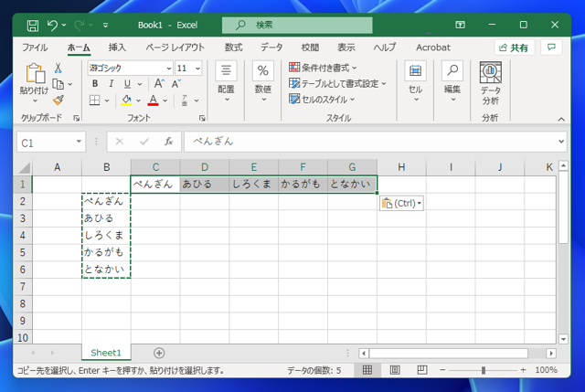Open the comments pane

click(551, 48)
